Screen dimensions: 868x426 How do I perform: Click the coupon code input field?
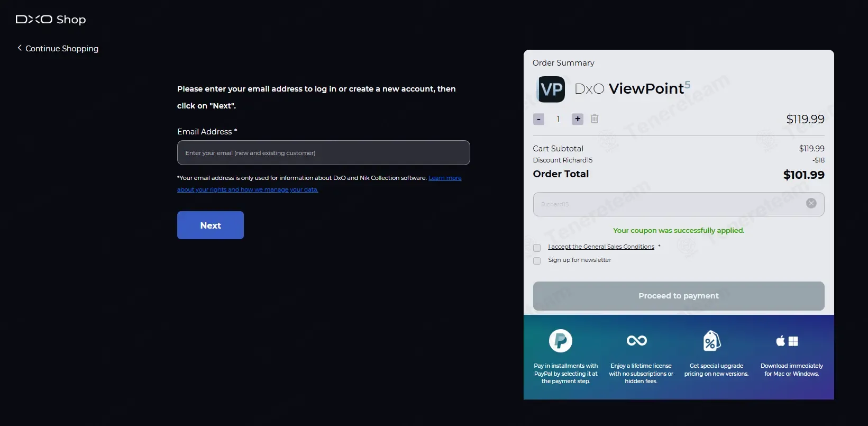679,204
